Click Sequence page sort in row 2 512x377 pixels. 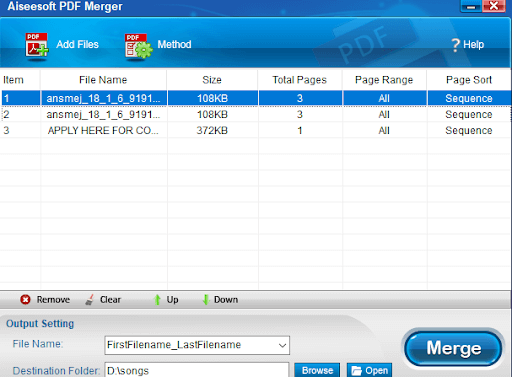[x=469, y=114]
